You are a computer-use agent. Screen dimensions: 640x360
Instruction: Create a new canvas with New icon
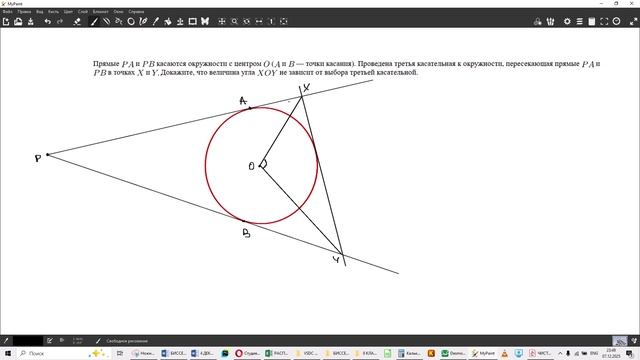(x=6, y=21)
